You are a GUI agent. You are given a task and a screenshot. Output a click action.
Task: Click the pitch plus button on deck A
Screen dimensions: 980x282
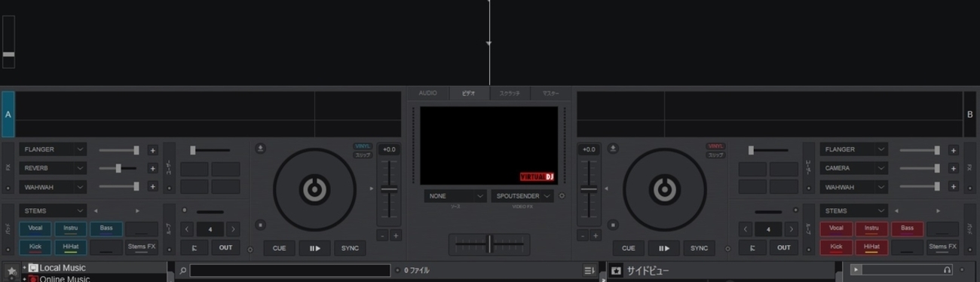[396, 235]
